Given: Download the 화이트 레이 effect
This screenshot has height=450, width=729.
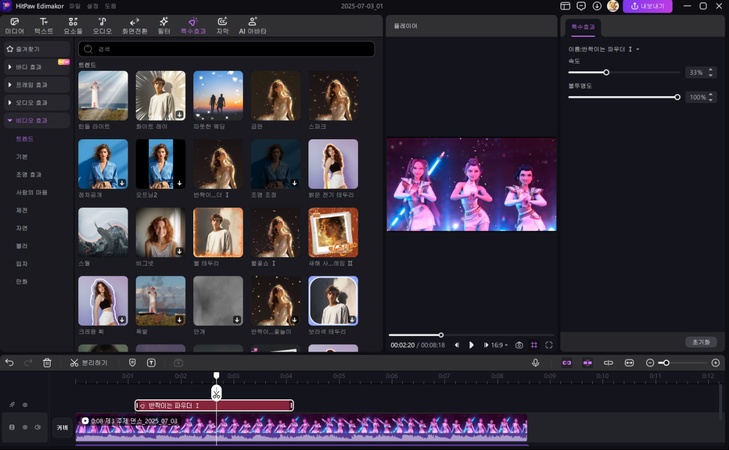Looking at the screenshot, I should pos(179,114).
